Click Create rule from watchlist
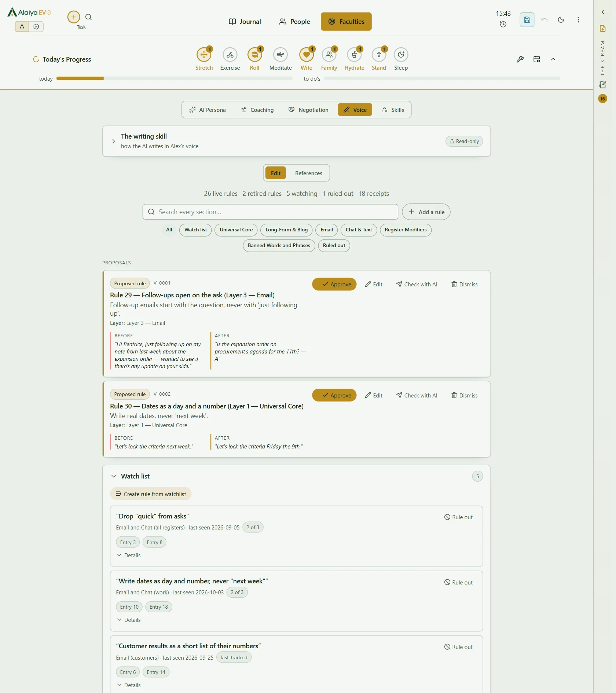This screenshot has width=616, height=693. 151,494
